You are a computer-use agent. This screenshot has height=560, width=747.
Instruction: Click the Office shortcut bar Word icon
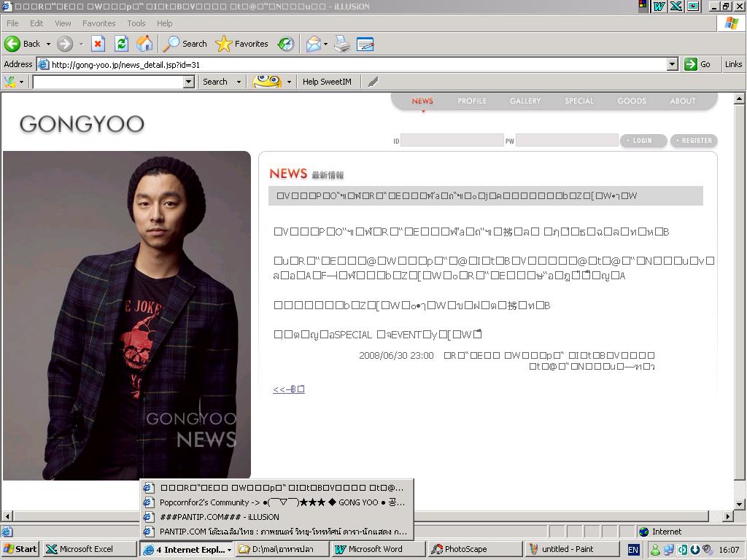click(659, 6)
